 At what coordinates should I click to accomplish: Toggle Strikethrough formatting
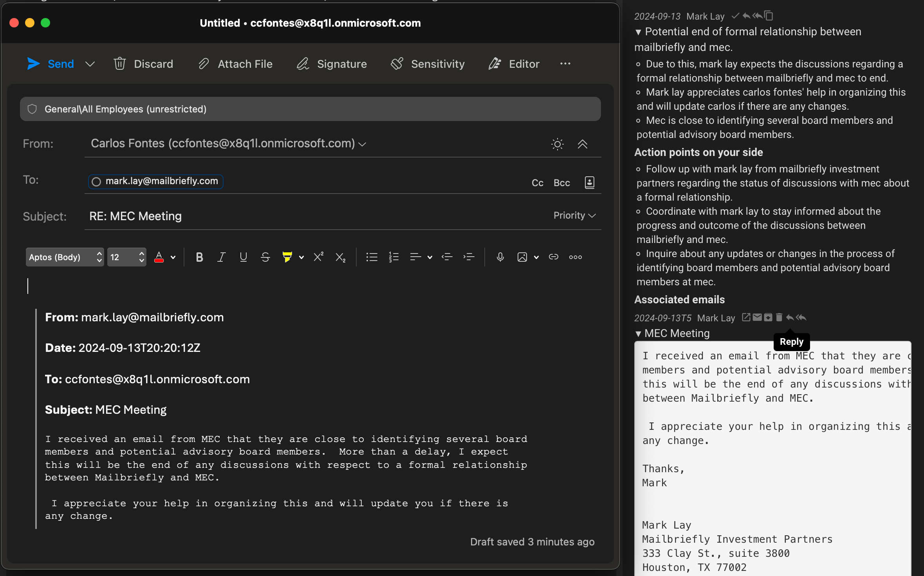click(x=265, y=257)
